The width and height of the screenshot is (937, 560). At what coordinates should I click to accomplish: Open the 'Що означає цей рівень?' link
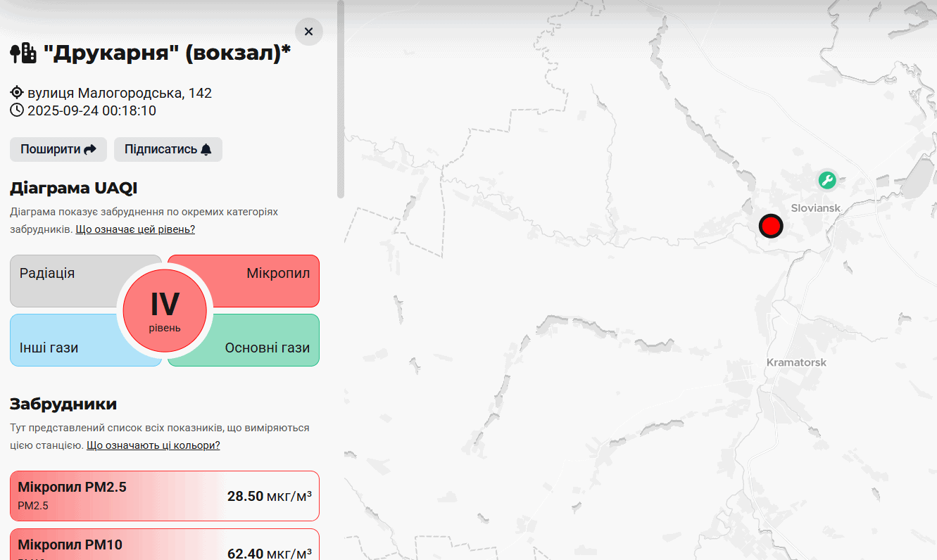tap(135, 229)
